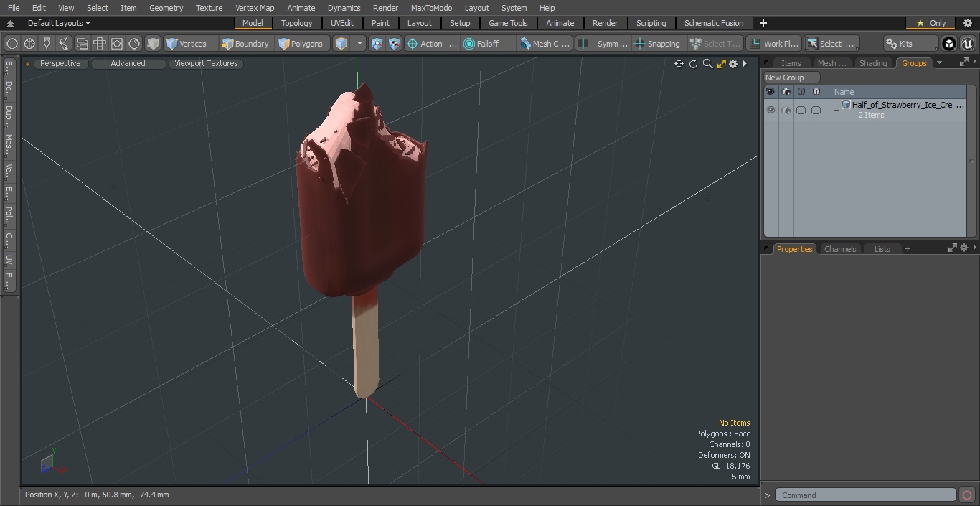Click the Viewport Textures button
Viewport: 980px width, 506px height.
tap(206, 63)
